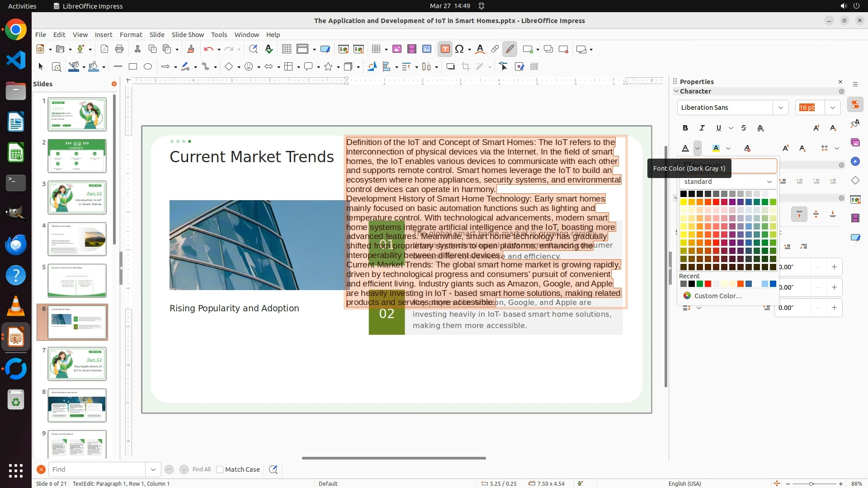This screenshot has height=488, width=868.
Task: Select slide 7 thumbnail in Slides panel
Action: [x=77, y=364]
